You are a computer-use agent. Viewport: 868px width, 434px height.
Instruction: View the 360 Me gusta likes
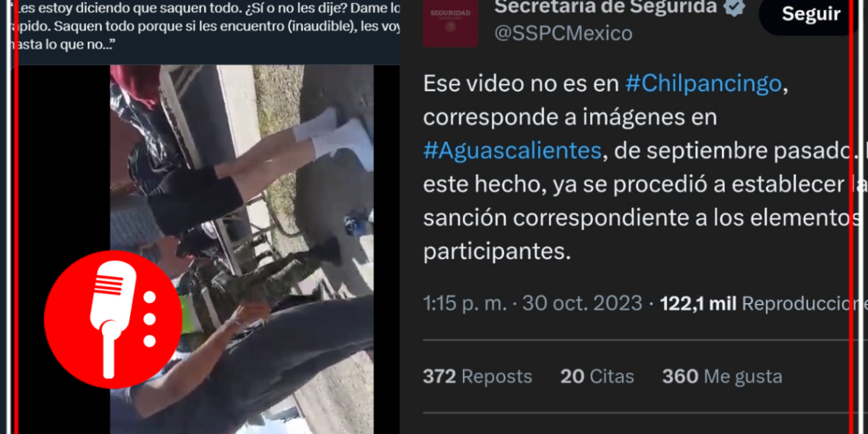point(722,377)
